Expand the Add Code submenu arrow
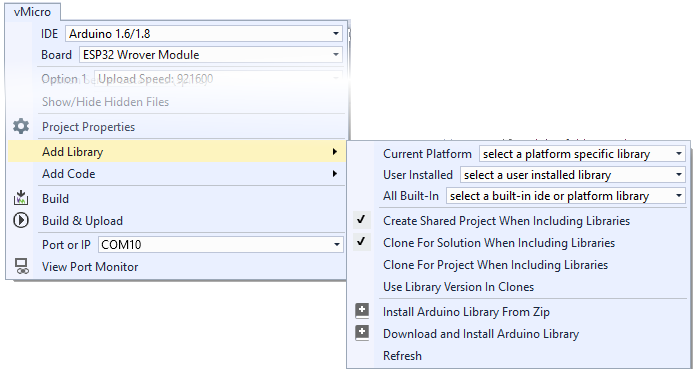695x372 pixels. click(x=335, y=174)
